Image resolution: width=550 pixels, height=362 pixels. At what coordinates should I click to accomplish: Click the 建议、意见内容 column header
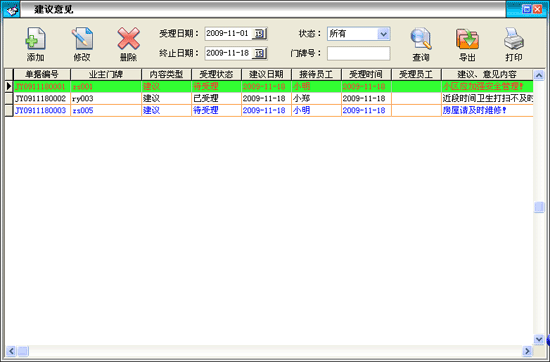tap(487, 74)
